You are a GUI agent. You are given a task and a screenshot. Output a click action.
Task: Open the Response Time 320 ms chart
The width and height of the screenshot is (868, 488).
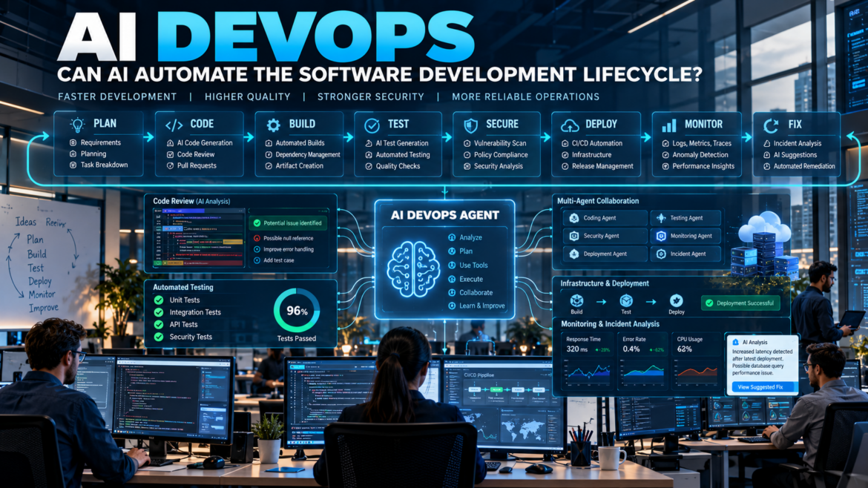[587, 360]
